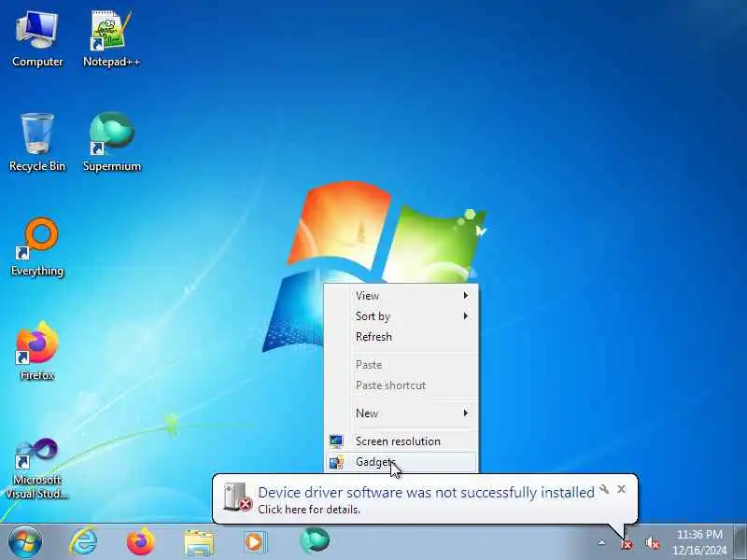This screenshot has height=560, width=747.
Task: Click the wrench icon in notification balloon
Action: tap(604, 489)
